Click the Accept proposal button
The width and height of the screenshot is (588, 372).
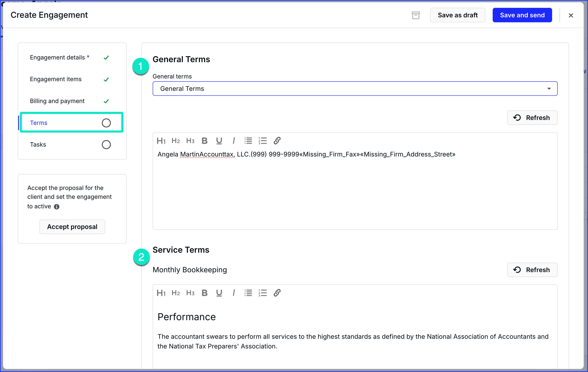point(72,227)
